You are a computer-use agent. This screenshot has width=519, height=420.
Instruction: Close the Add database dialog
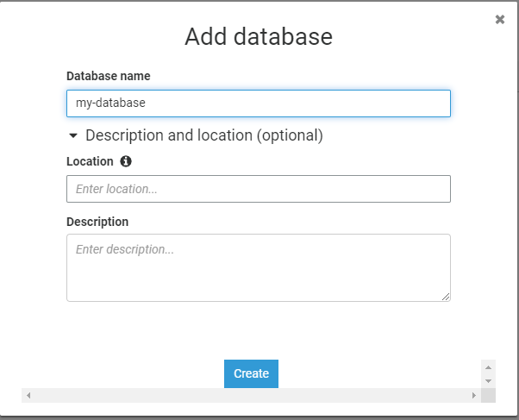point(500,20)
